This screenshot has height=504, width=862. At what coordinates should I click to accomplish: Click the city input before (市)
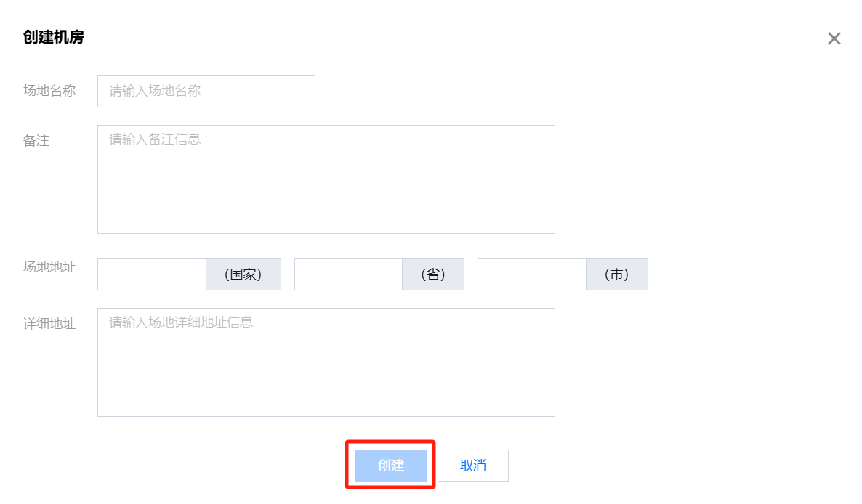(x=531, y=275)
